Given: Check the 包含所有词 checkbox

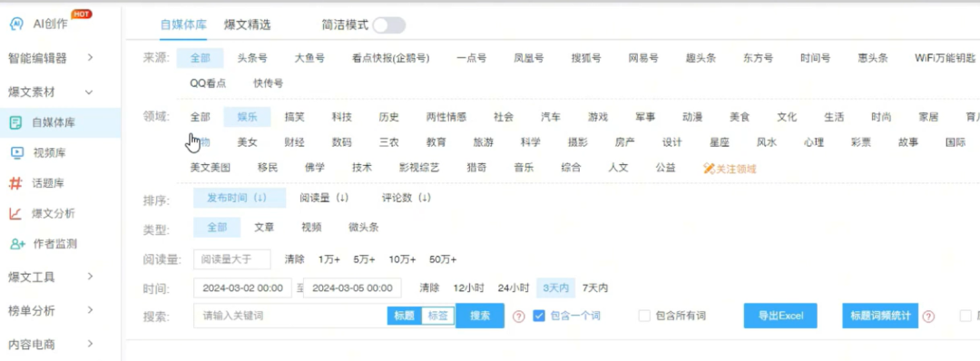Looking at the screenshot, I should 644,316.
